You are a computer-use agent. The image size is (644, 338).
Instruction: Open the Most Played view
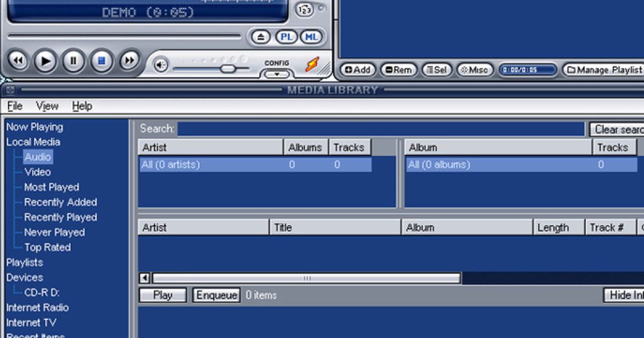tap(52, 187)
